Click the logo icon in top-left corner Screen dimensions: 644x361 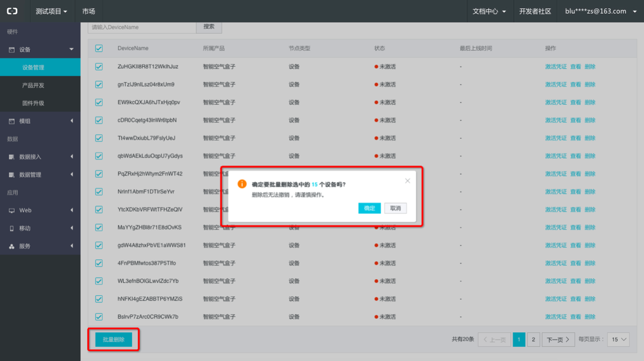[12, 11]
